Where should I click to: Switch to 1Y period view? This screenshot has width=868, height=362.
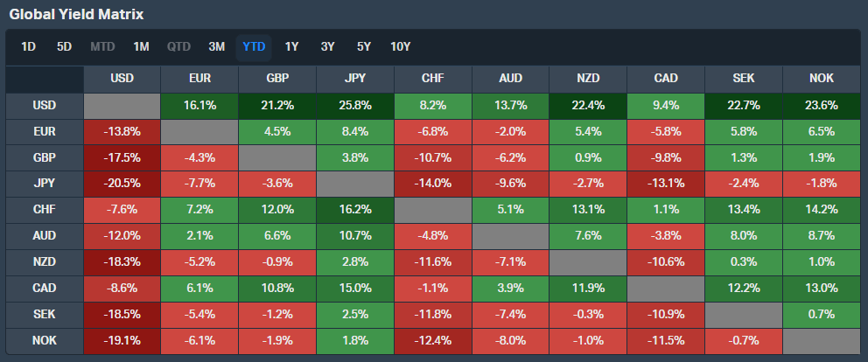(x=291, y=46)
